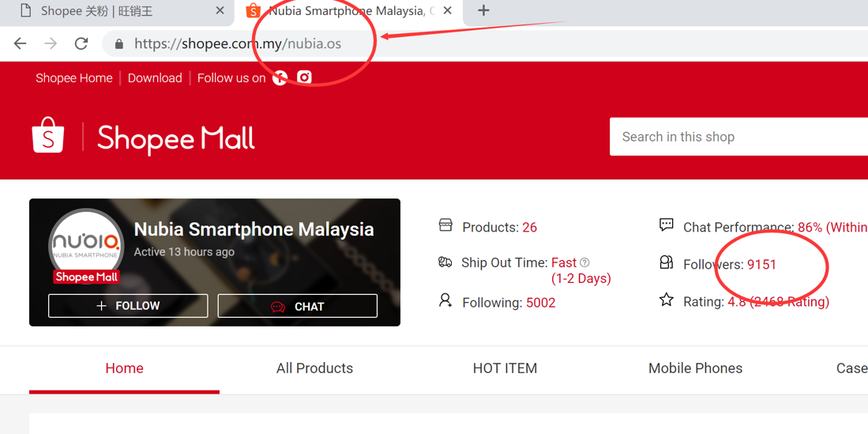The width and height of the screenshot is (868, 434).
Task: Click the Rating 4.8 value
Action: [x=737, y=302]
